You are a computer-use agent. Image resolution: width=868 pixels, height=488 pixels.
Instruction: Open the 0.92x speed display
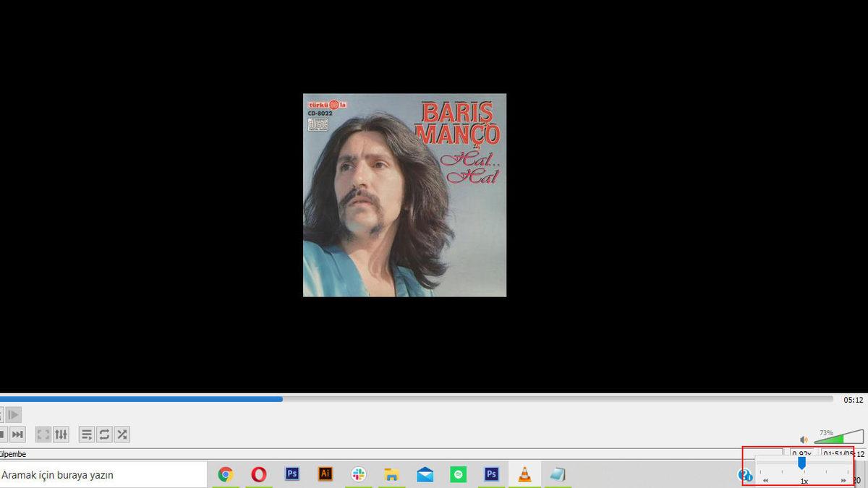802,452
